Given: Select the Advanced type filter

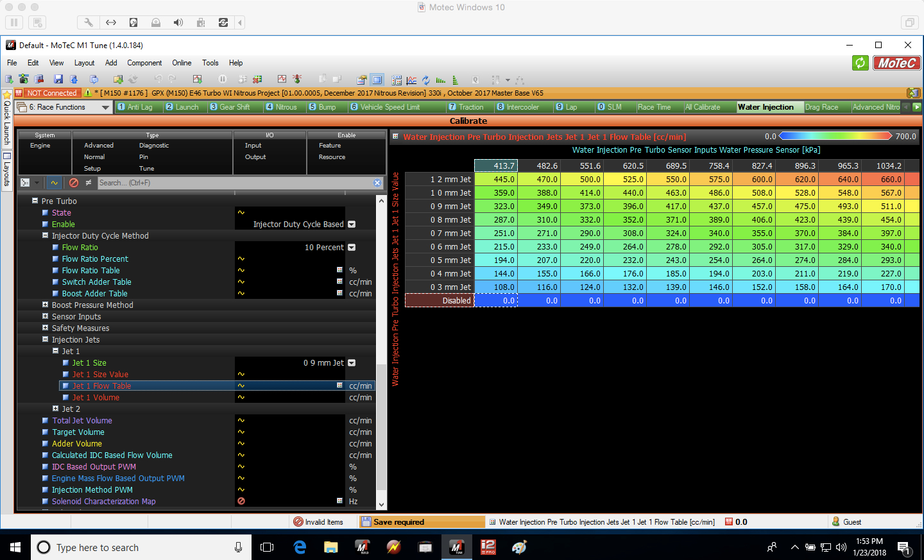Looking at the screenshot, I should 99,146.
